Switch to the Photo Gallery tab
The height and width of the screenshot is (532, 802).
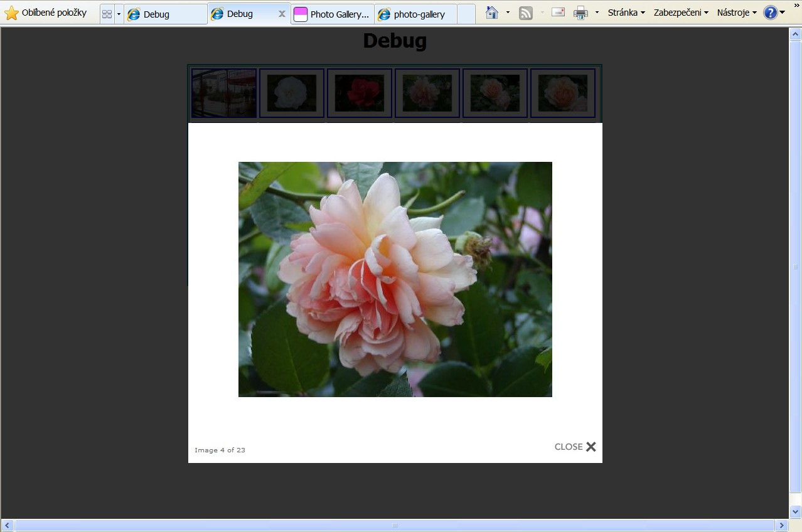point(333,14)
